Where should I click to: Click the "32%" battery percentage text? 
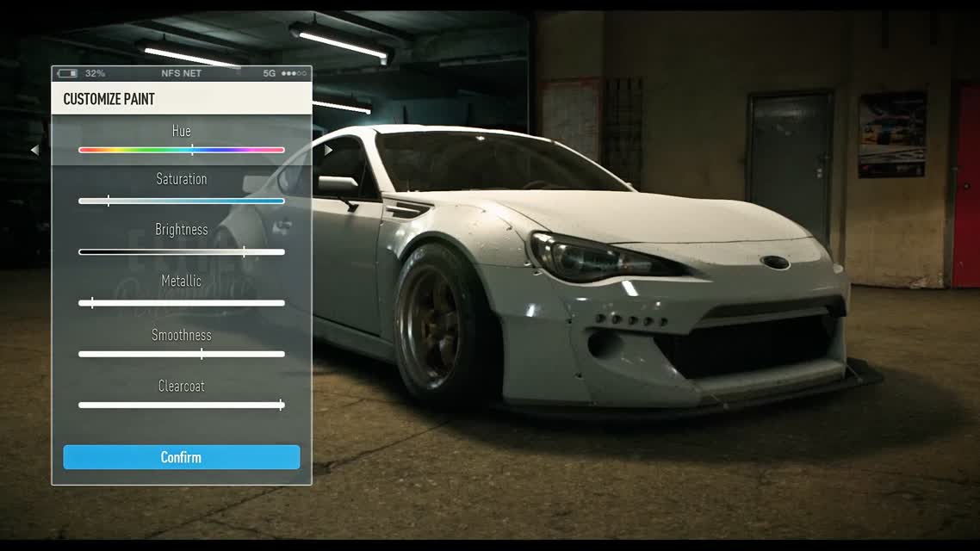pos(95,73)
